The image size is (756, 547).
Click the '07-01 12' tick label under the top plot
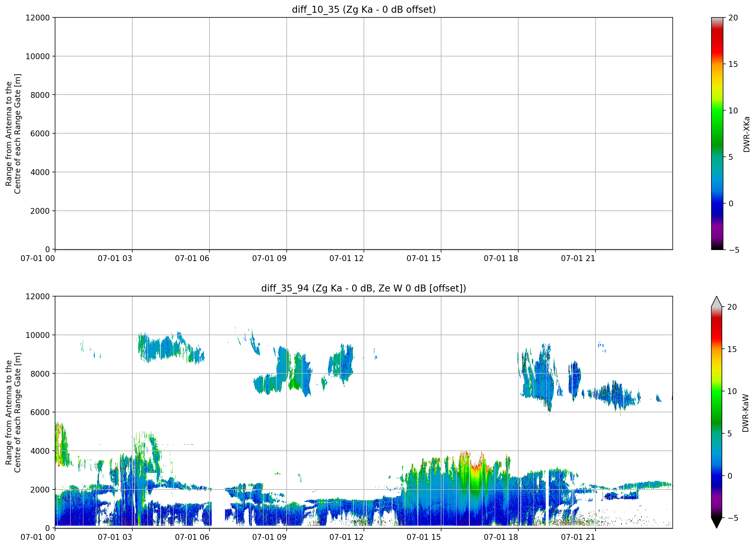click(346, 258)
